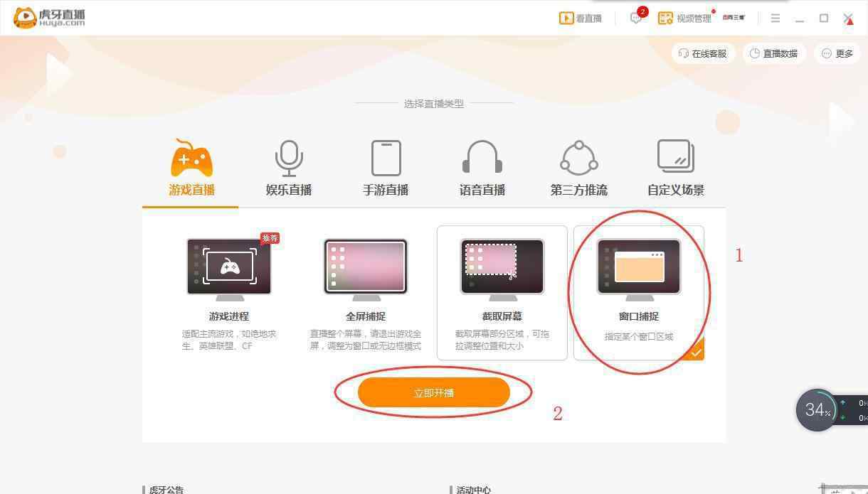Pick the 语音直播 headphone icon

point(482,157)
